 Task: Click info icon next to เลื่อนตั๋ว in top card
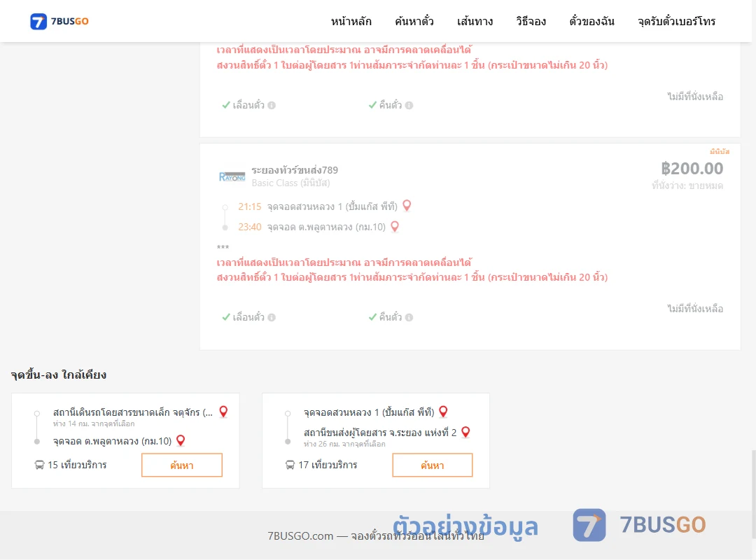(272, 105)
